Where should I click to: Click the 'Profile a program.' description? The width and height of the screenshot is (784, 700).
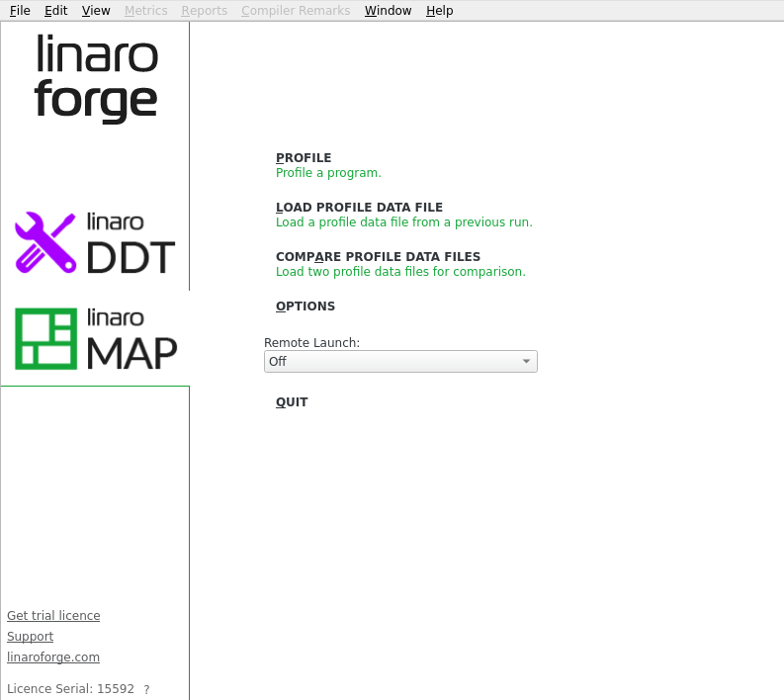tap(328, 173)
